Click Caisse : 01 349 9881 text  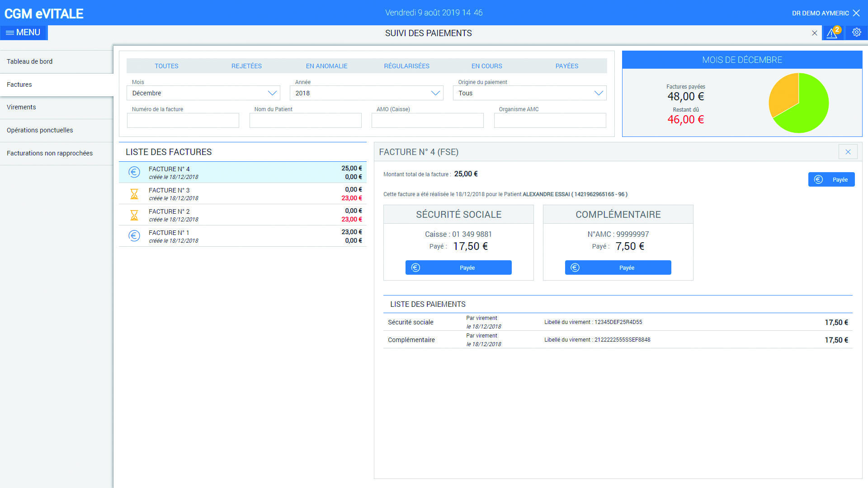click(x=458, y=234)
